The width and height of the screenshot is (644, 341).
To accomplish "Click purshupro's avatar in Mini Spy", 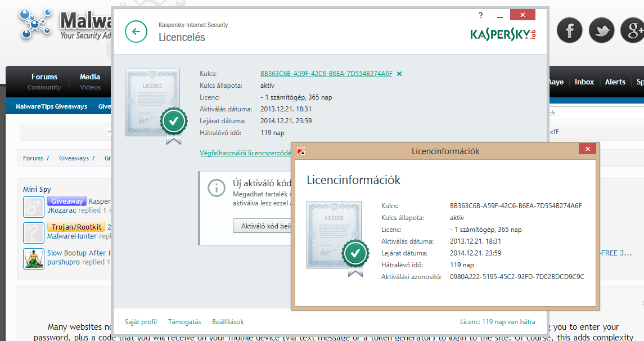I will (34, 258).
